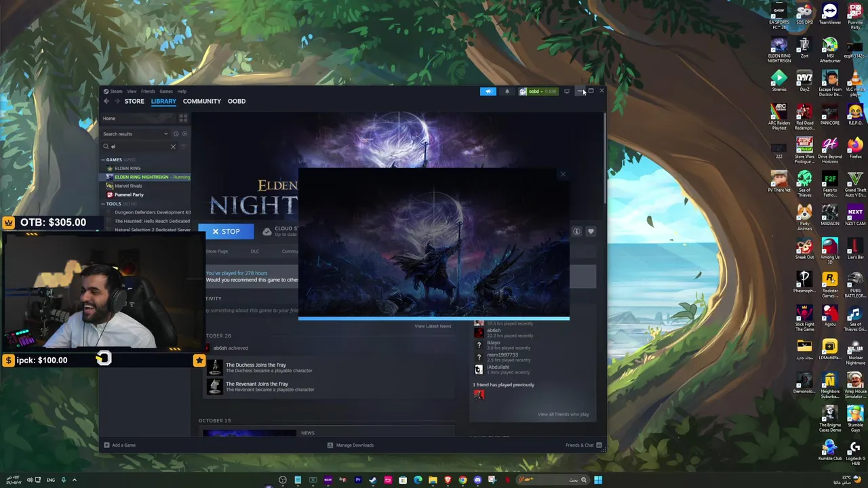Open Rockstar Games Launcher desktop icon
Screen dimensions: 868x488
829,285
